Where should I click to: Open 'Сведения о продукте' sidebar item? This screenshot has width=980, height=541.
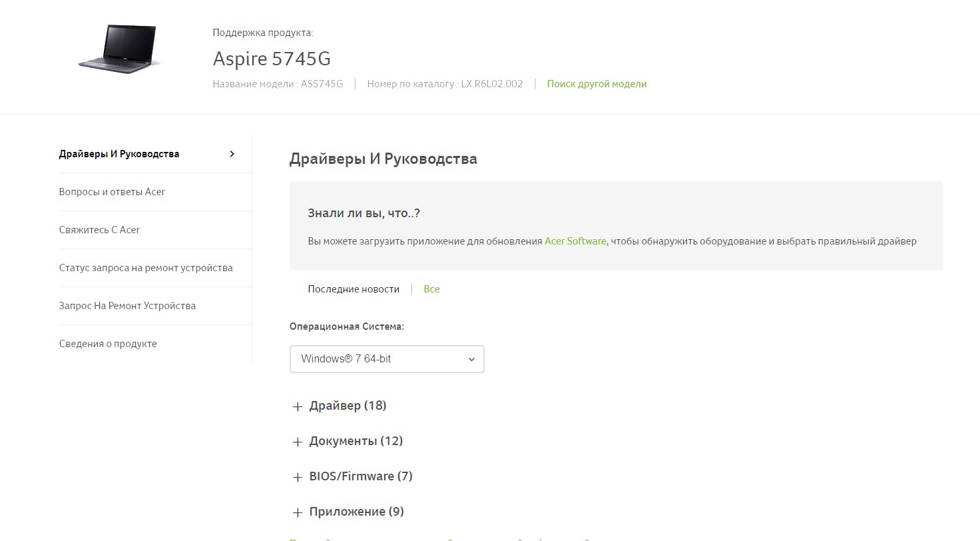click(108, 344)
